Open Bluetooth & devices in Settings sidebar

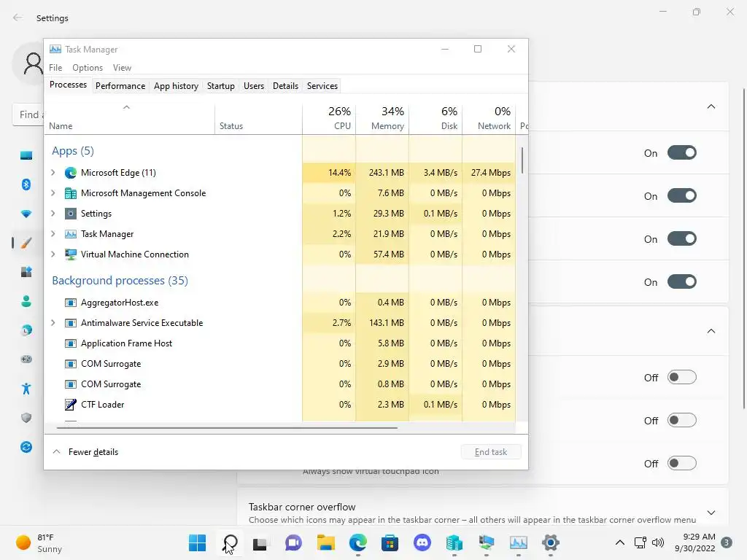point(26,184)
